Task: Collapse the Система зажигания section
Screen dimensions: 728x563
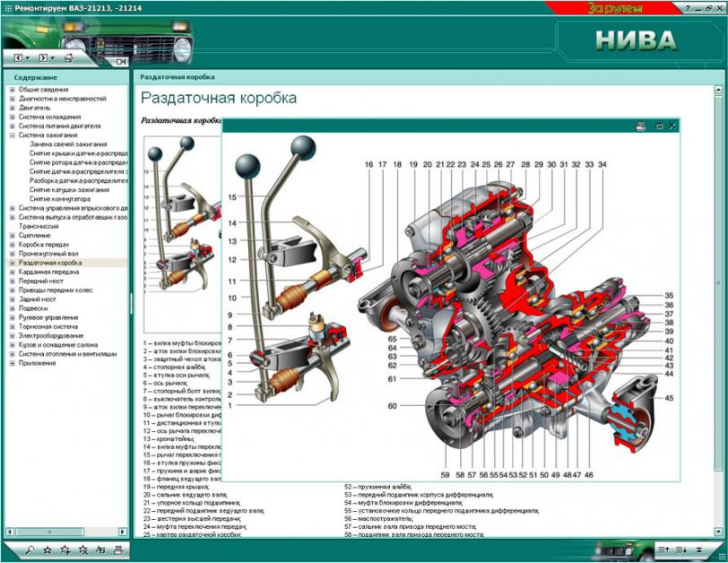Action: 13,135
